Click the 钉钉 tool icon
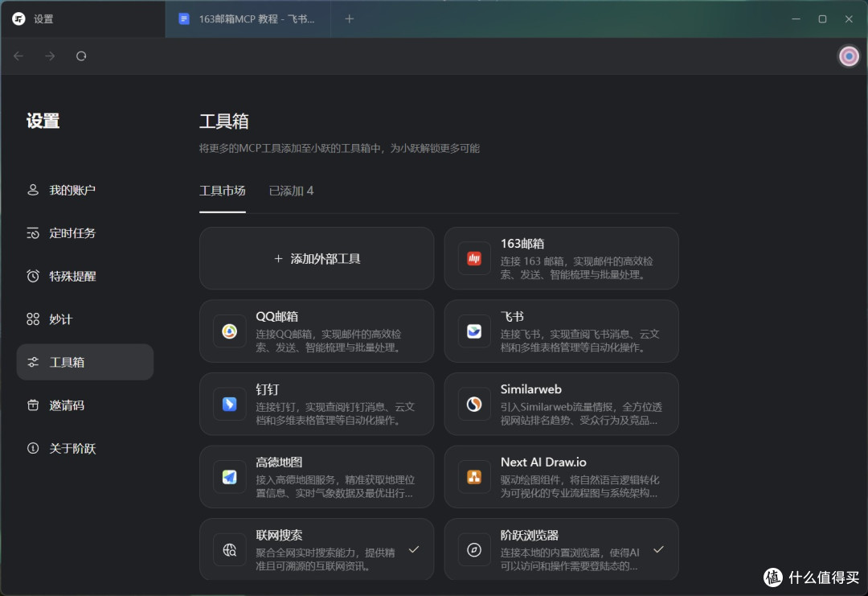Screen dimensions: 868x596 click(x=230, y=405)
